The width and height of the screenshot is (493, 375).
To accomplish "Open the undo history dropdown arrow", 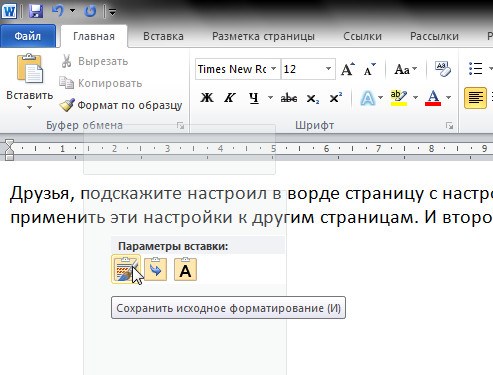I will [x=72, y=11].
